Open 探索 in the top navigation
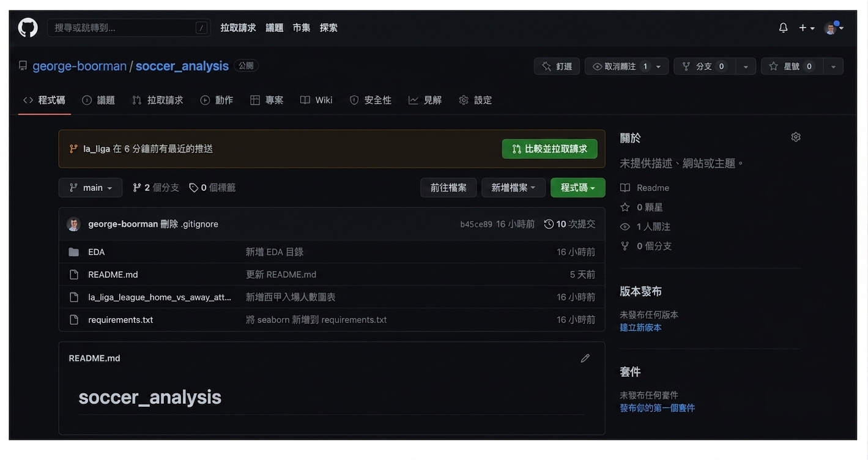 328,28
